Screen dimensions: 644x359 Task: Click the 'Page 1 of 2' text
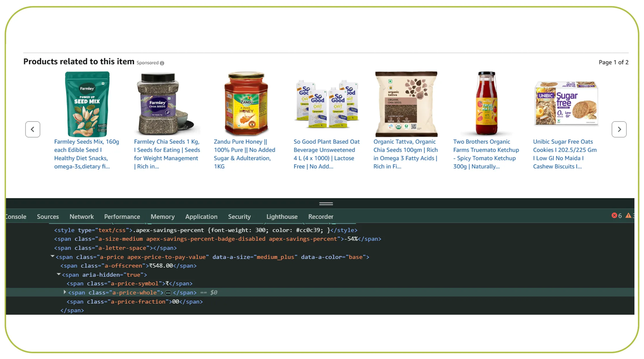click(614, 62)
